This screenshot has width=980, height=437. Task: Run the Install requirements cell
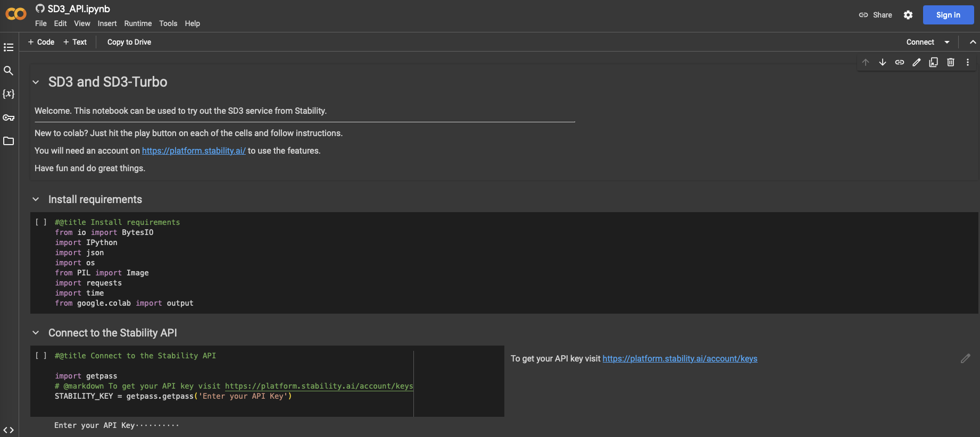(41, 222)
